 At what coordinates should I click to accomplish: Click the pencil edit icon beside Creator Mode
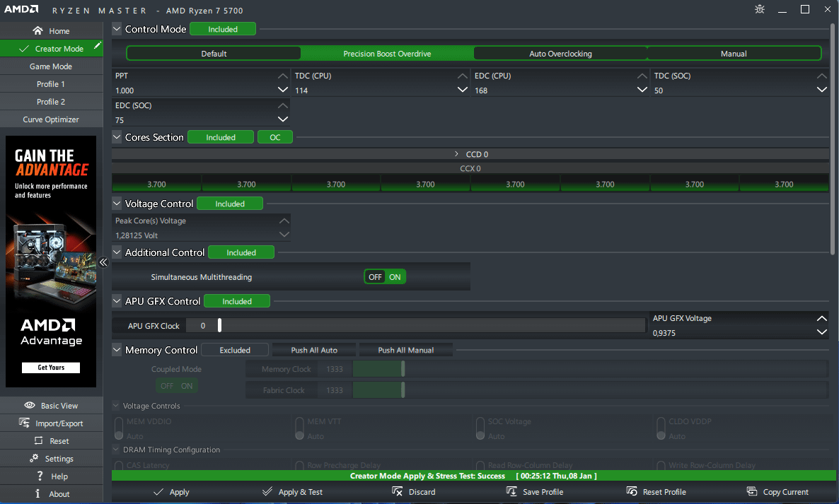98,46
